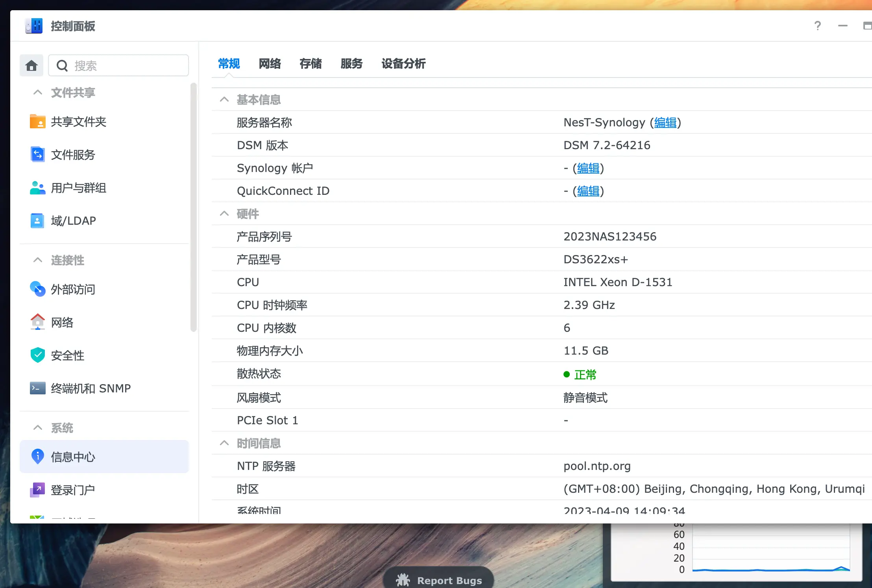Open the 共享文件夹 folder icon
The image size is (872, 588).
(x=37, y=122)
